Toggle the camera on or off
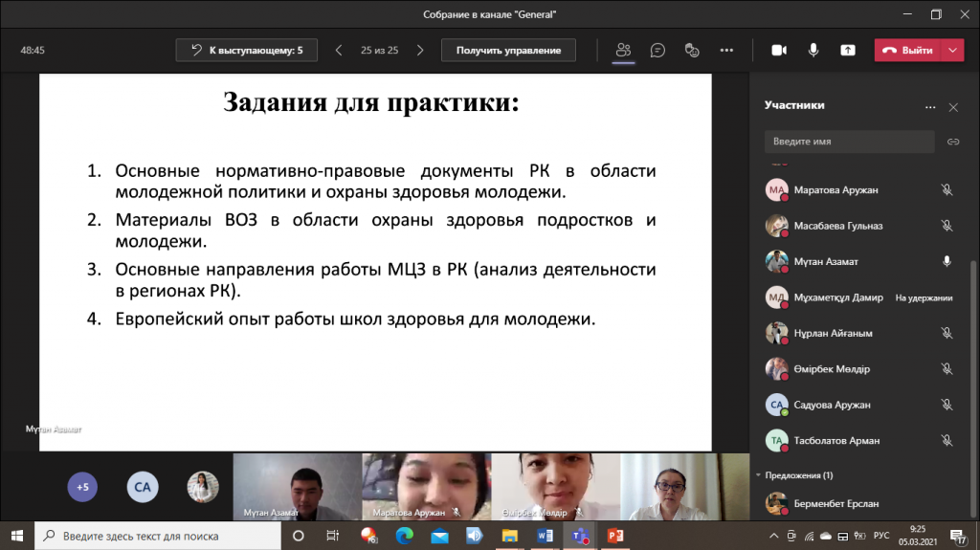 click(779, 51)
